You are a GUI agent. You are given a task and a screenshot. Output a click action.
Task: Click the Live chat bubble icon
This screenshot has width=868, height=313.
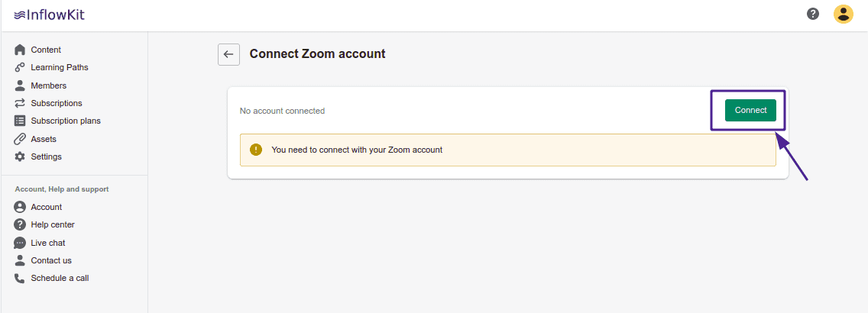[x=20, y=243]
